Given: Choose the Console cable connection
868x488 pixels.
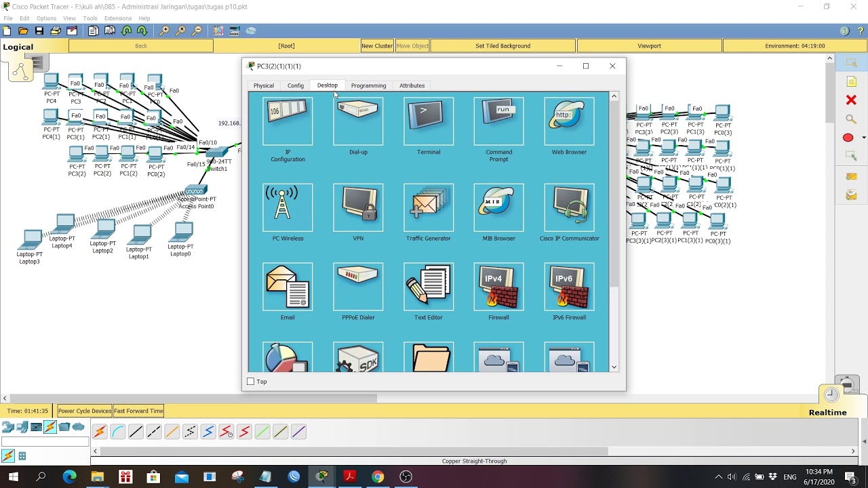Looking at the screenshot, I should pos(118,431).
